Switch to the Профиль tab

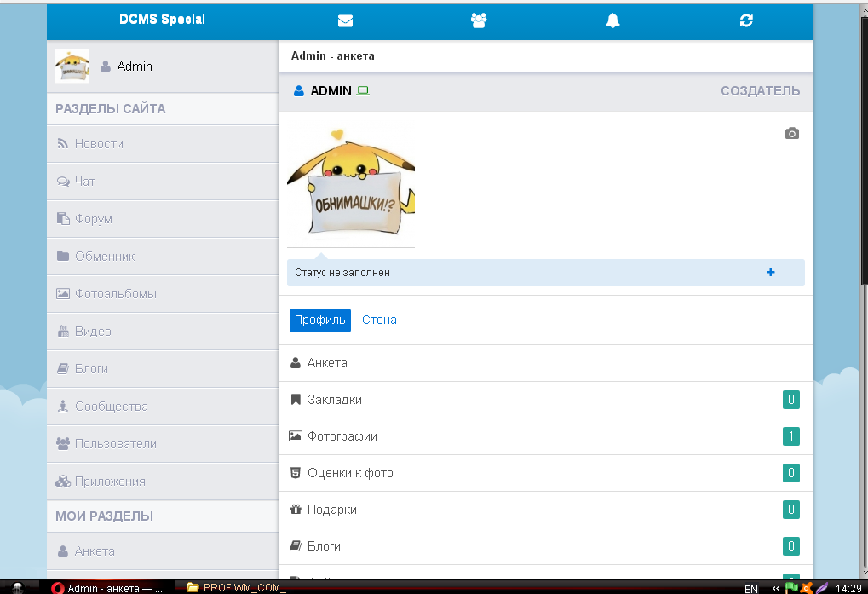[320, 320]
